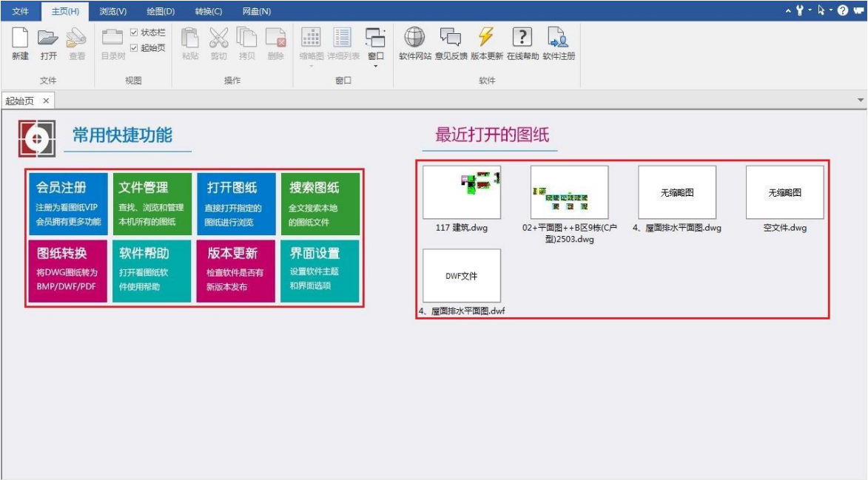Click the 粘贴 (Paste) icon

(190, 46)
